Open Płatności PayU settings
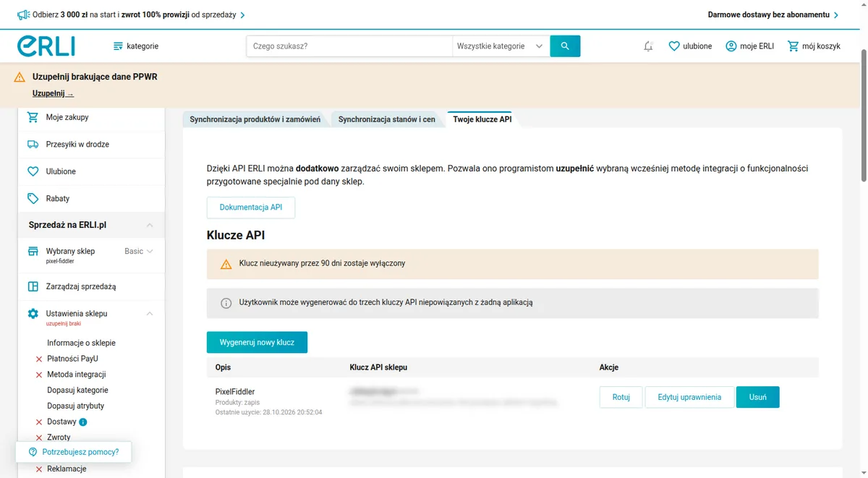The height and width of the screenshot is (478, 868). point(72,359)
